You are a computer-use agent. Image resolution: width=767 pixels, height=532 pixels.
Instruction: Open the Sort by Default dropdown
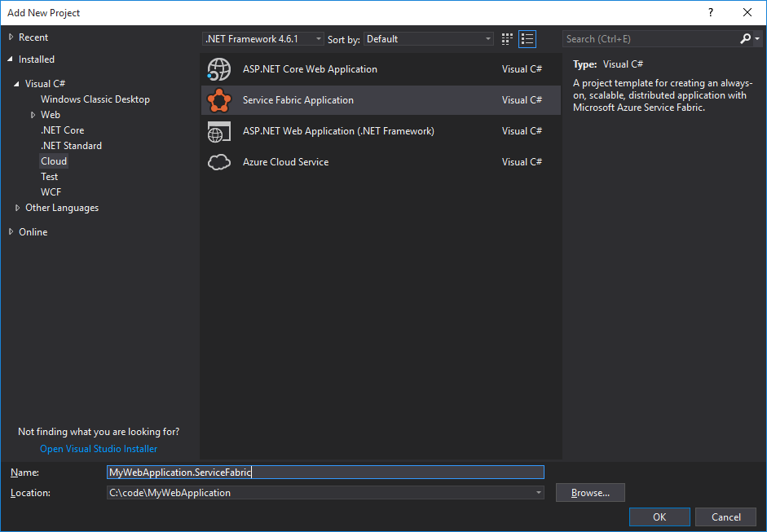(429, 39)
